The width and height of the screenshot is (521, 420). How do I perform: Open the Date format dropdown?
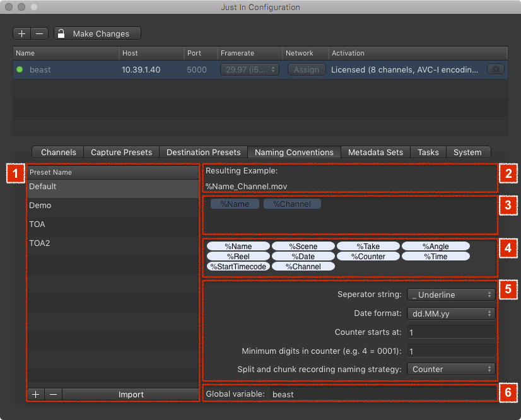coord(451,313)
